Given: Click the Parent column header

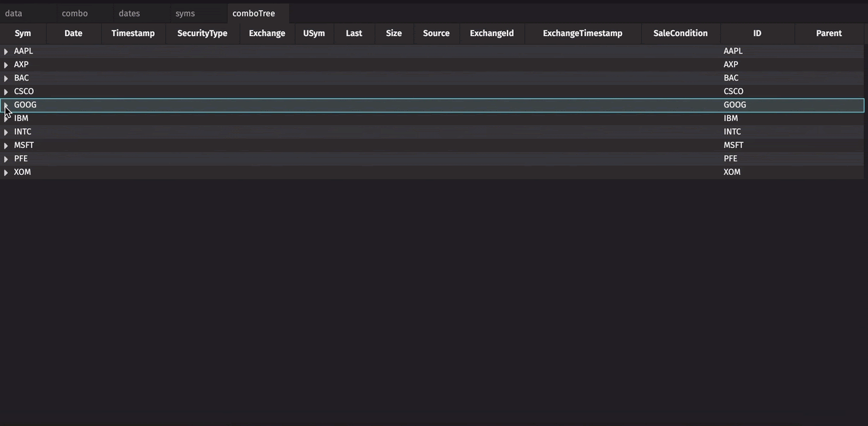Looking at the screenshot, I should (829, 33).
